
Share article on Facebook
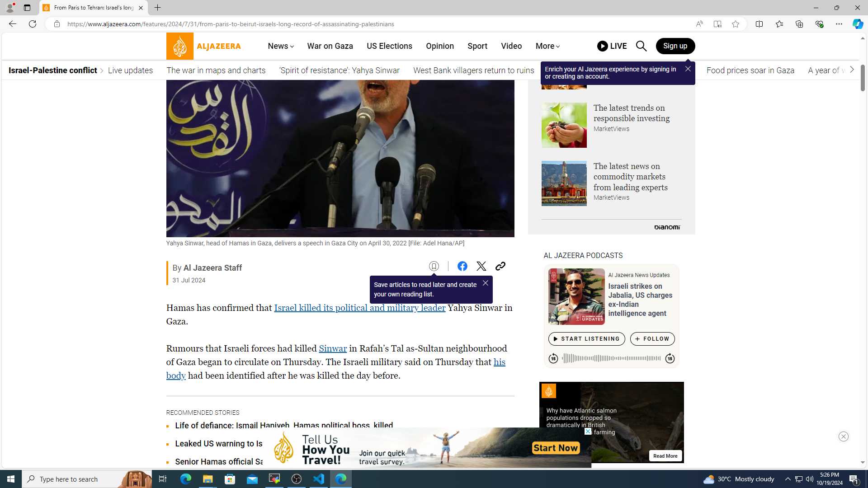462,267
